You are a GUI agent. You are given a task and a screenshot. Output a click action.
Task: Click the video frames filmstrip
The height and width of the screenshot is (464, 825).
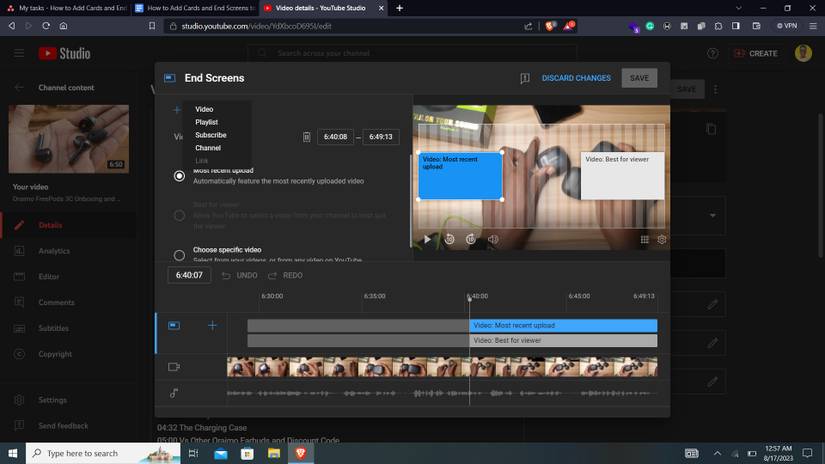(x=442, y=367)
